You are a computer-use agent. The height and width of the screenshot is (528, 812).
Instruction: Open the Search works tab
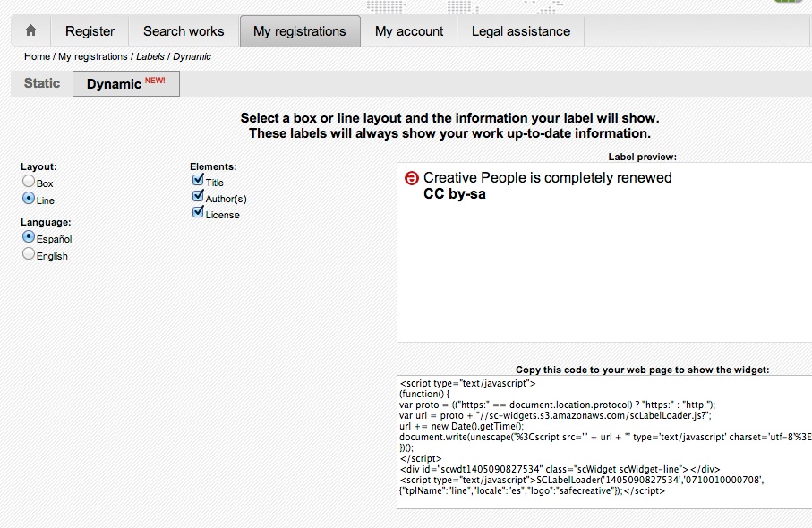click(184, 31)
